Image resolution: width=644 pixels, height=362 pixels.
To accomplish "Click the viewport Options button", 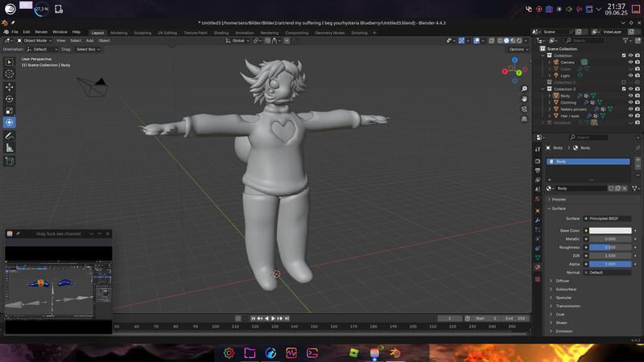I will point(518,49).
